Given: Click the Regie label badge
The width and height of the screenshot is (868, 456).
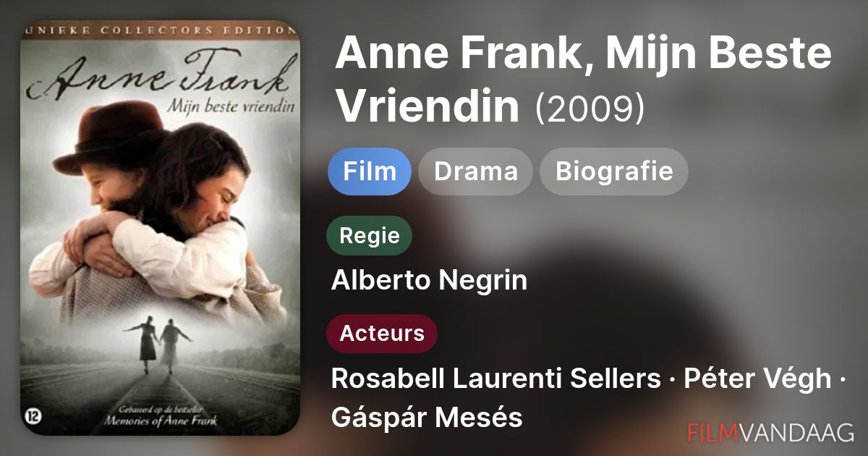Looking at the screenshot, I should coord(369,235).
